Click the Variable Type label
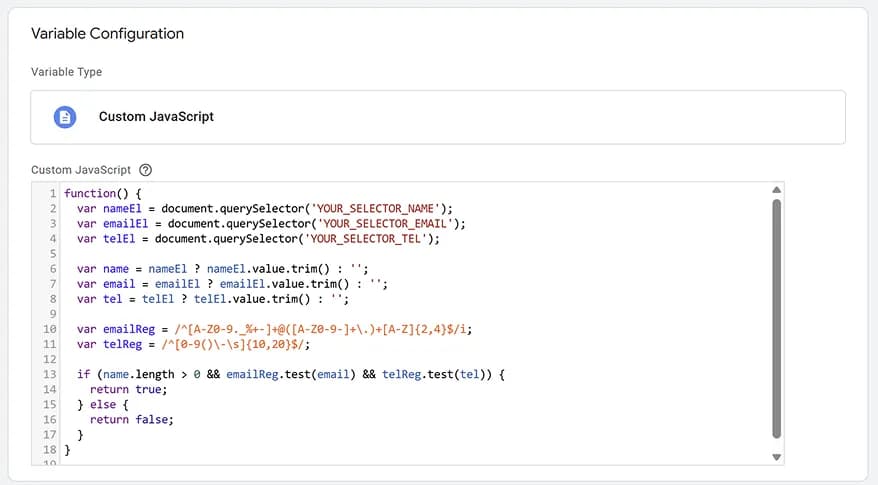Image resolution: width=878 pixels, height=485 pixels. pyautogui.click(x=66, y=72)
